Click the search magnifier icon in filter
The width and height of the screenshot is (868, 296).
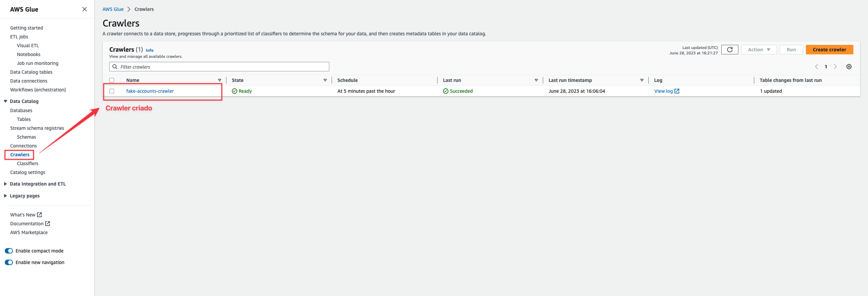point(115,67)
